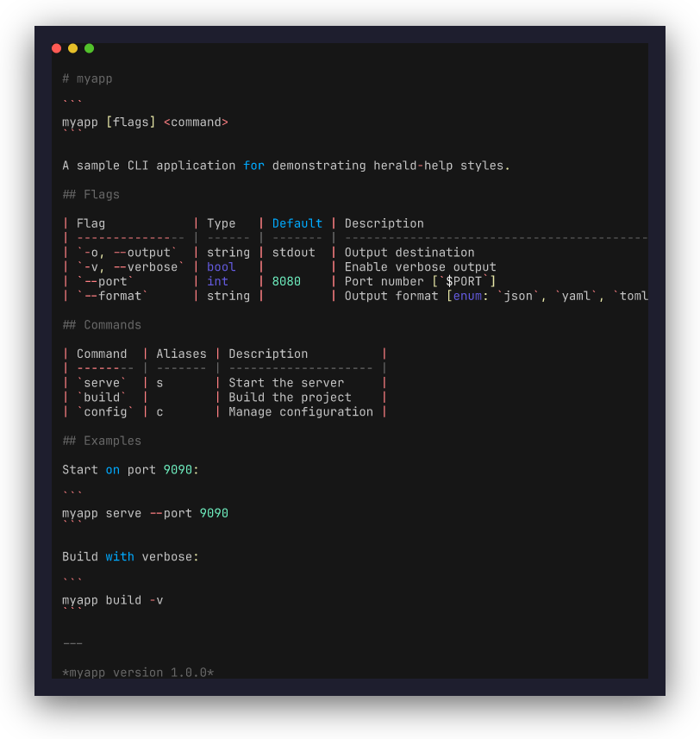
Task: Click the '[flags]' placeholder text
Action: (130, 122)
